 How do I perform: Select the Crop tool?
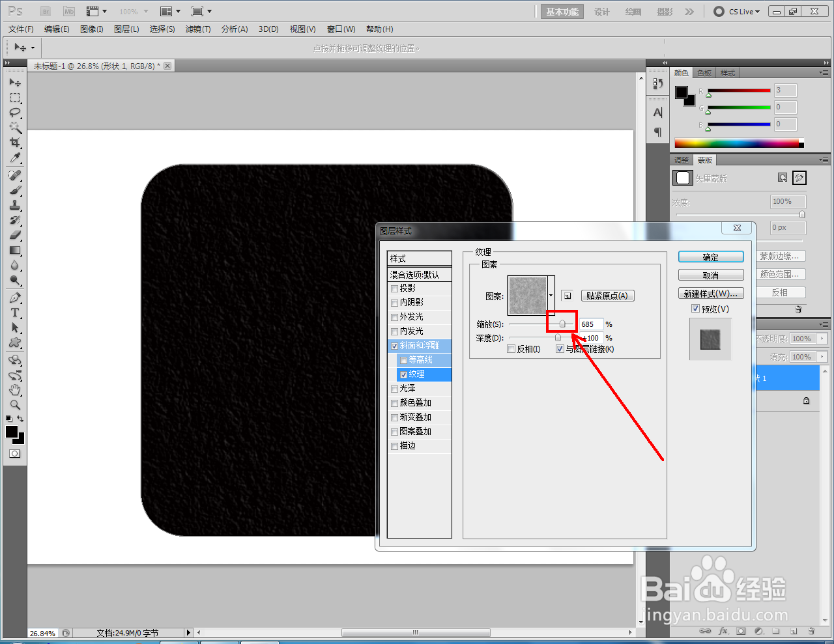15,143
